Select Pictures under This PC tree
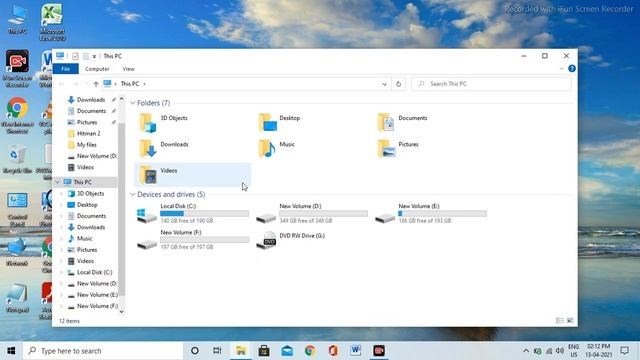The width and height of the screenshot is (640, 360). tap(87, 250)
